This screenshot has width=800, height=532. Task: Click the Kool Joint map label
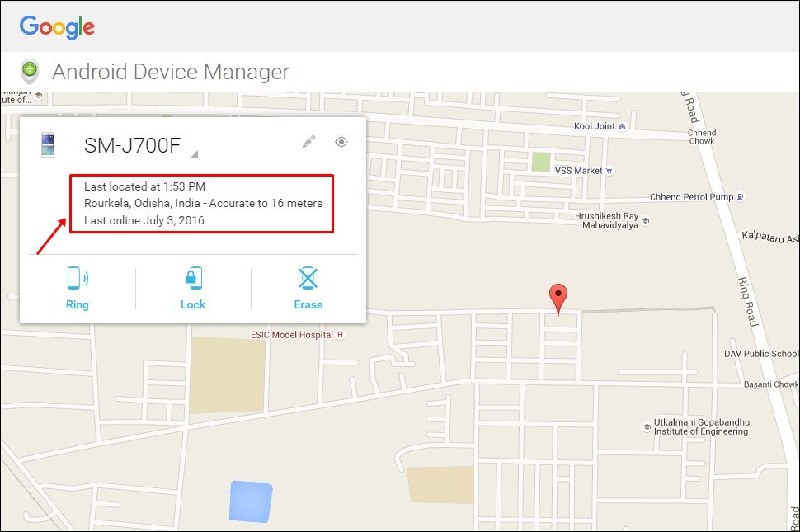[595, 126]
